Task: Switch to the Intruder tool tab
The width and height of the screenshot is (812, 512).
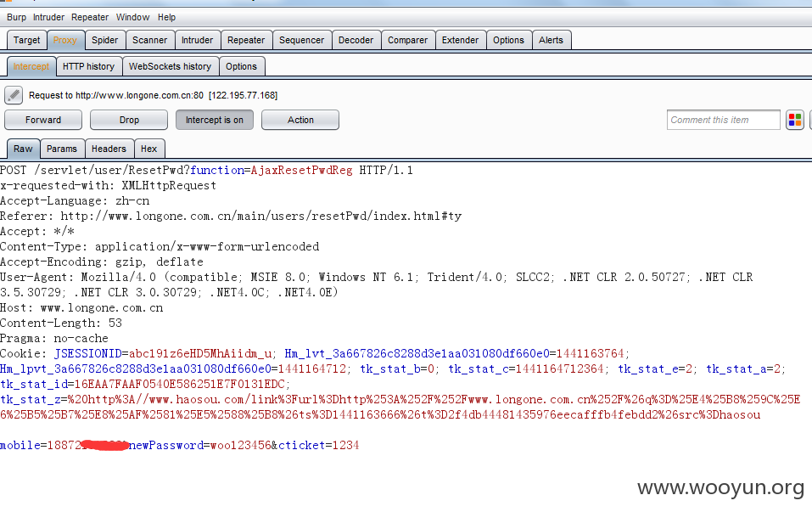Action: pos(198,40)
